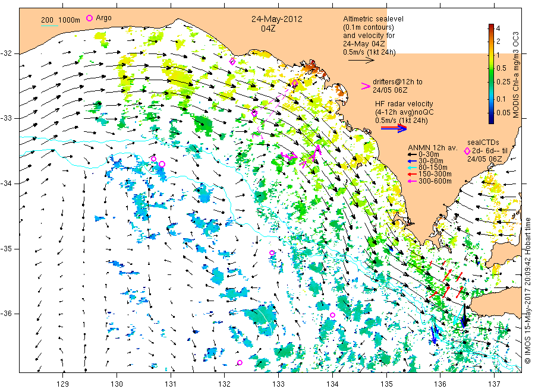Click the dark blue bottom of the colorbar
Viewport: 535px width, 392px height.
[491, 120]
